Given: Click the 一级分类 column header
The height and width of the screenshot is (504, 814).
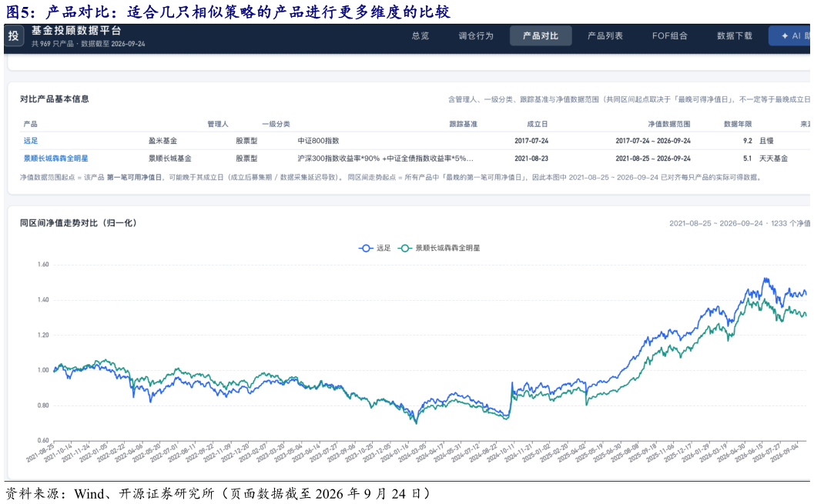Looking at the screenshot, I should point(276,124).
